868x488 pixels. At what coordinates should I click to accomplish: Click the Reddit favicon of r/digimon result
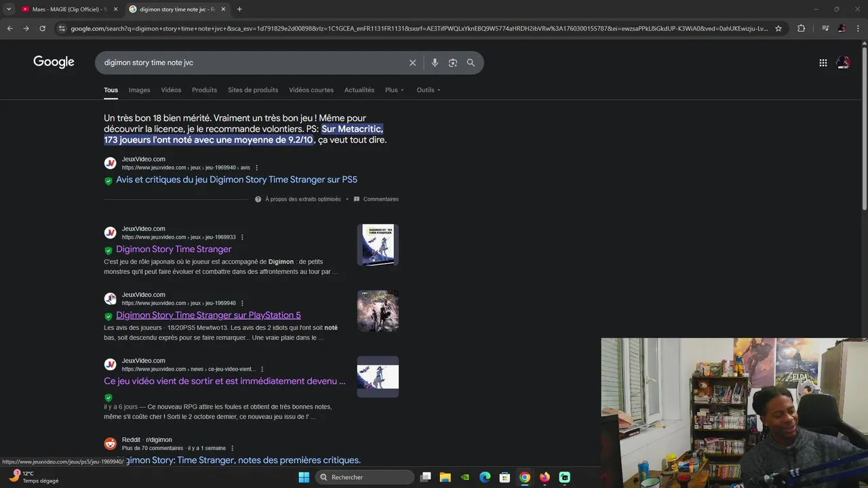click(110, 444)
